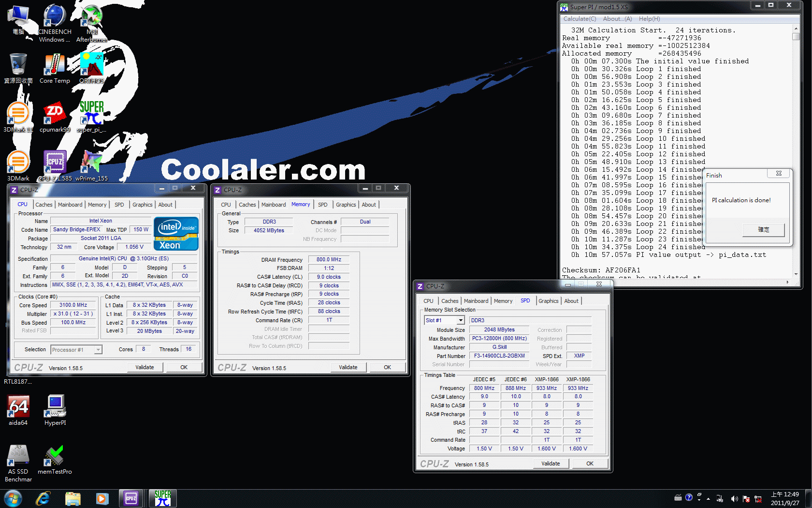This screenshot has height=508, width=812.
Task: Open the 3DMark 11 desktop icon
Action: [x=18, y=117]
